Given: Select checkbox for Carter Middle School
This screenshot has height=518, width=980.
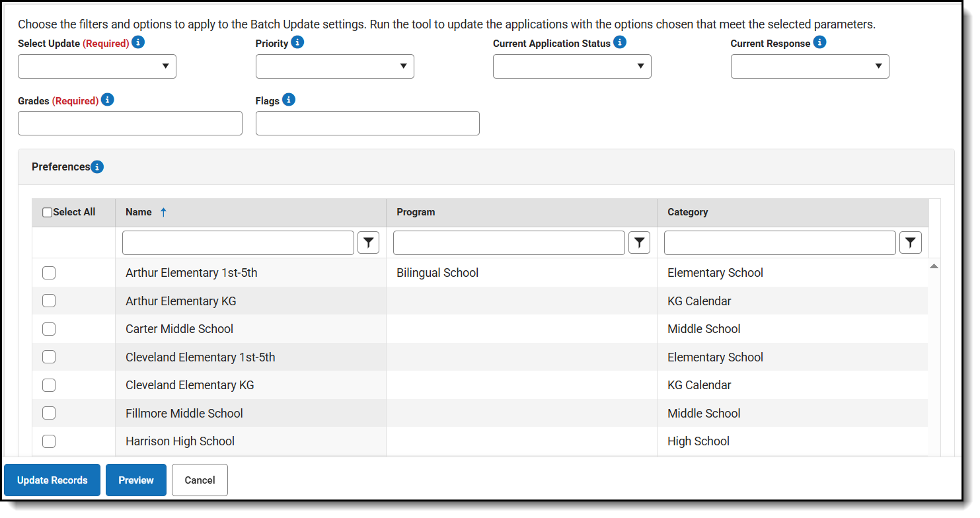Looking at the screenshot, I should click(x=49, y=329).
